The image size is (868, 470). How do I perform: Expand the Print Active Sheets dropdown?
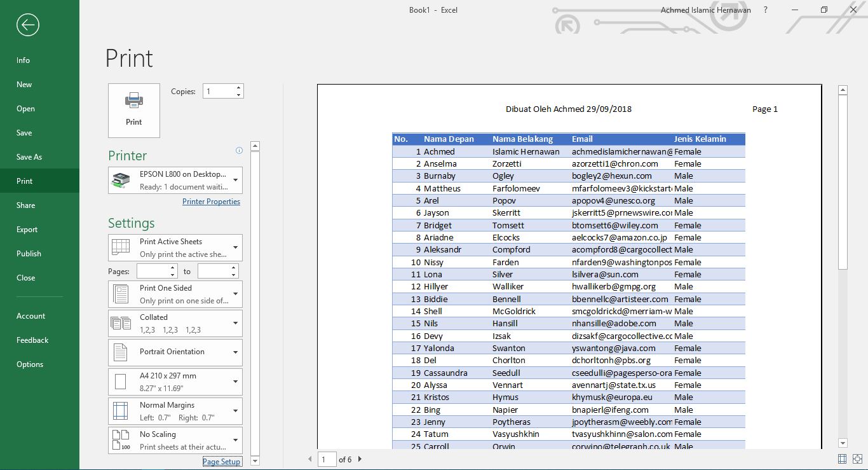tap(175, 248)
